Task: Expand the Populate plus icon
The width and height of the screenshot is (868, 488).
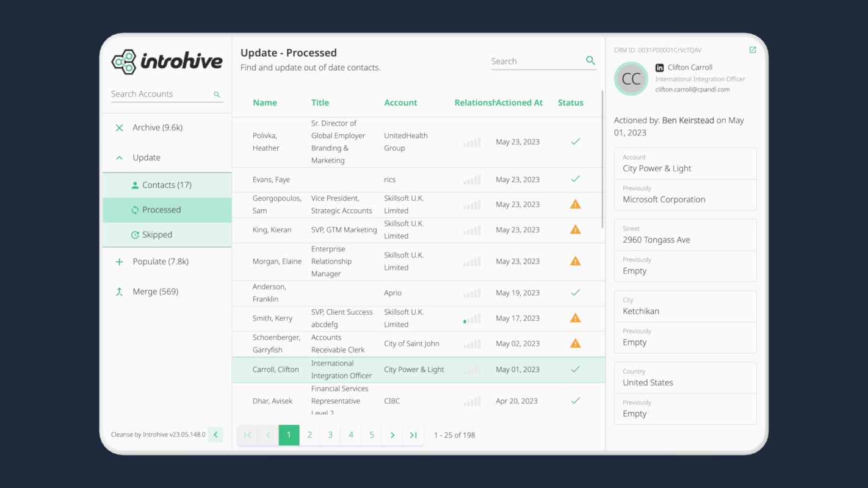Action: (x=119, y=262)
